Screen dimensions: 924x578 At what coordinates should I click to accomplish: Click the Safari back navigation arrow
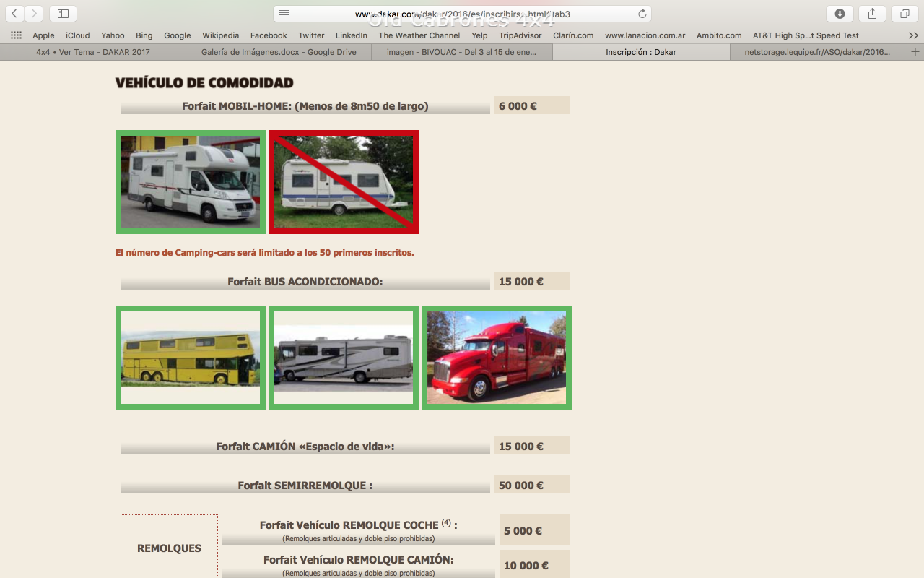pyautogui.click(x=15, y=14)
